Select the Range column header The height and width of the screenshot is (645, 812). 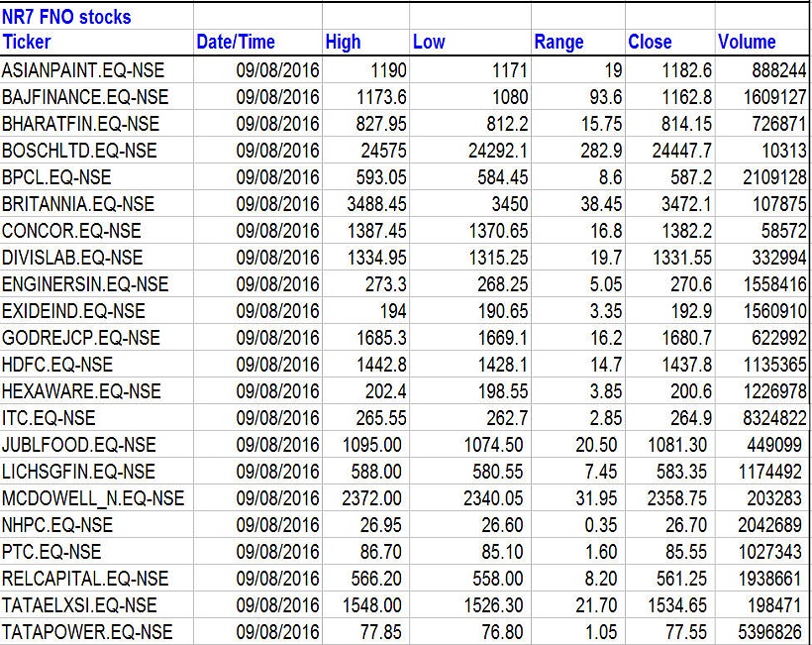pos(558,43)
